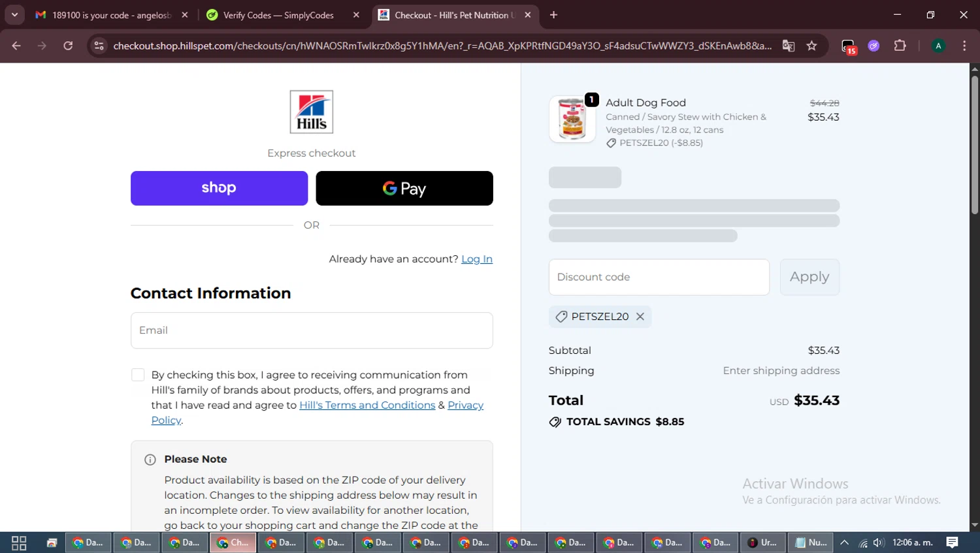Open the volume control tray icon
Screen dimensions: 980x553
[879, 543]
